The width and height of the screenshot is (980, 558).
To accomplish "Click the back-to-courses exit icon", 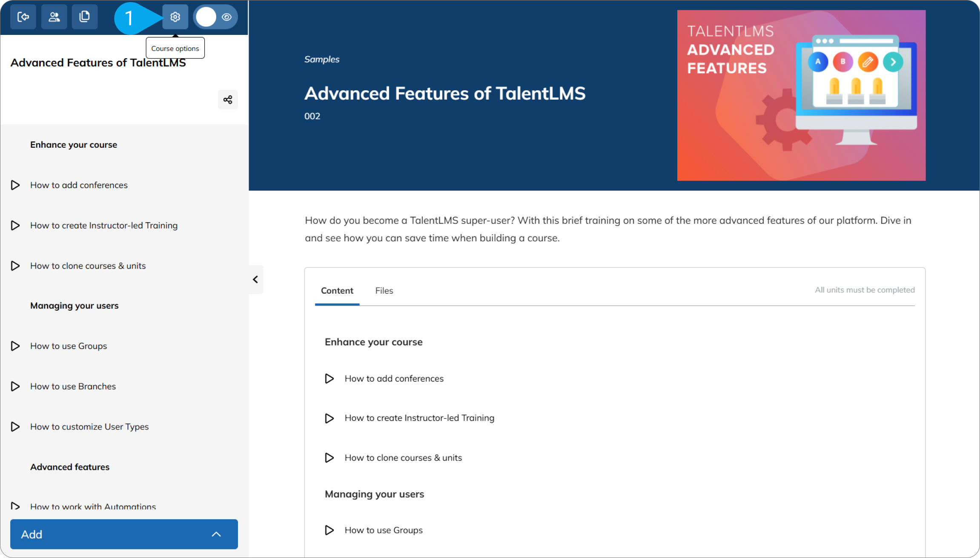I will point(23,17).
